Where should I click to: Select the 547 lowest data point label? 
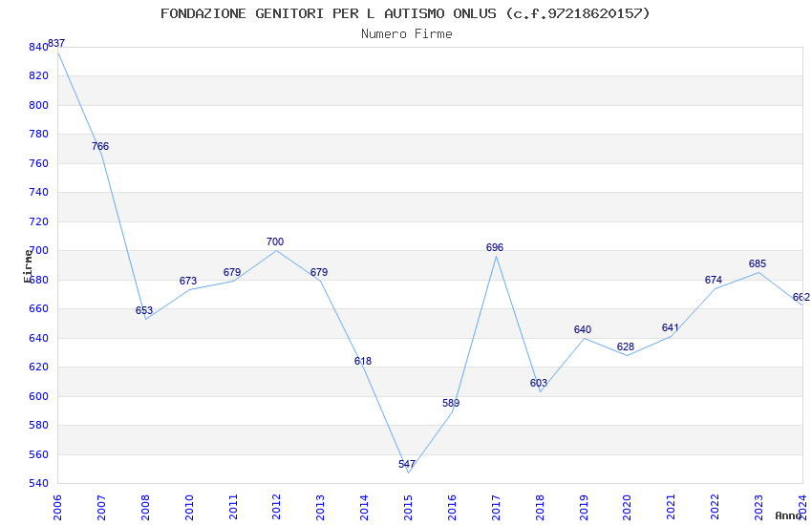[407, 464]
